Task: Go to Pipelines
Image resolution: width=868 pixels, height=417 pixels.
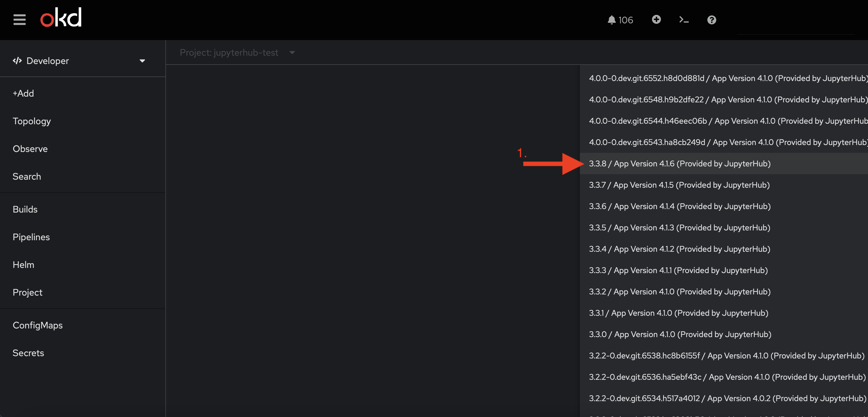Action: (x=82, y=237)
